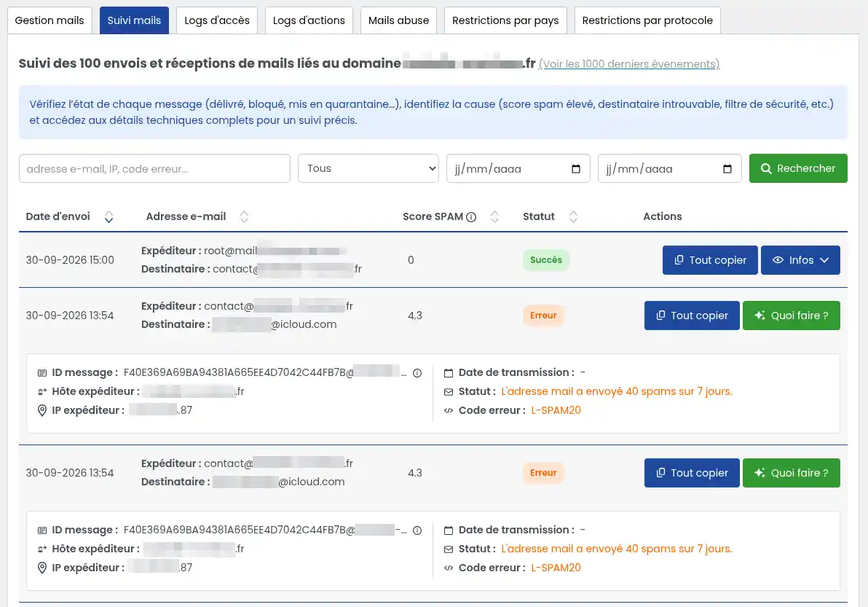Screen dimensions: 868x607
Task: Switch to Logs d'accès tab
Action: [217, 20]
